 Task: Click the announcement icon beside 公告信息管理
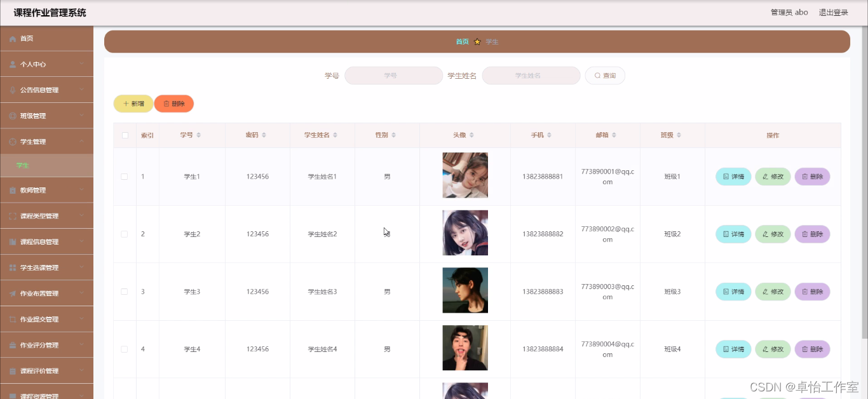12,90
